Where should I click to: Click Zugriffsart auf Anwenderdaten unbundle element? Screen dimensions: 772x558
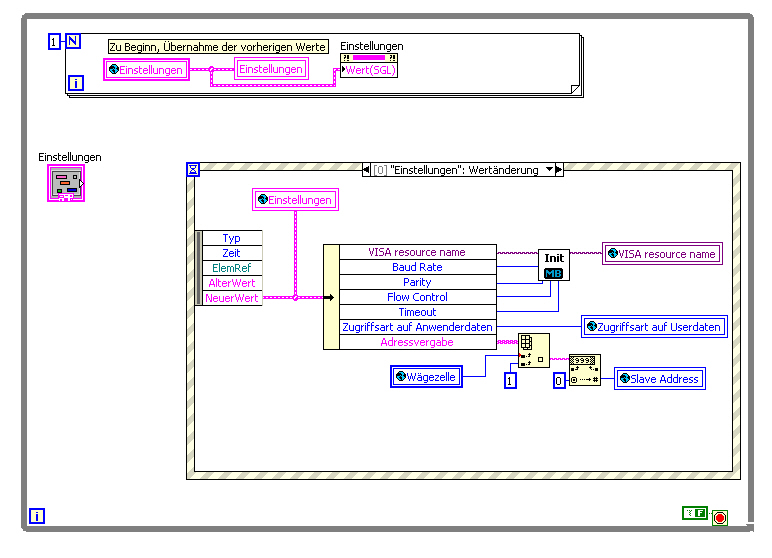tap(418, 327)
